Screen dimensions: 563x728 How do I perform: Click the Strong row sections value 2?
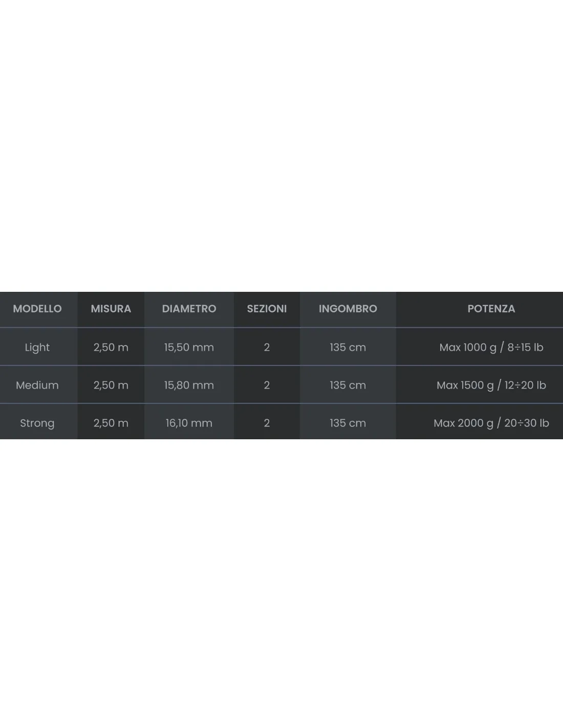267,423
